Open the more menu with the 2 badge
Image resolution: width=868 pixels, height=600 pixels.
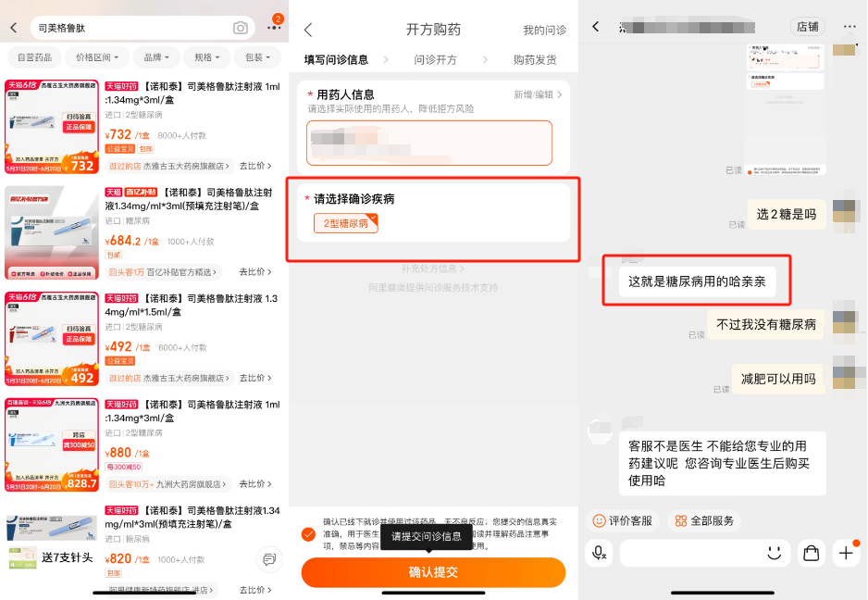pos(274,26)
